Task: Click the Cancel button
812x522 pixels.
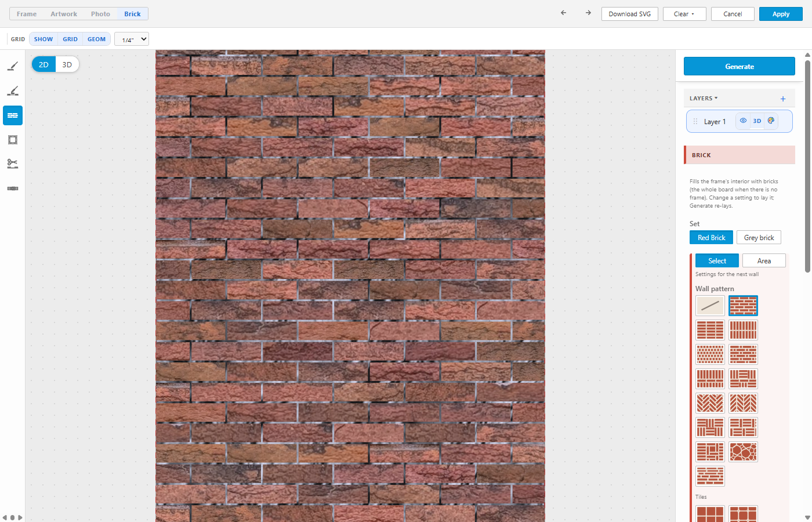Action: pyautogui.click(x=733, y=14)
